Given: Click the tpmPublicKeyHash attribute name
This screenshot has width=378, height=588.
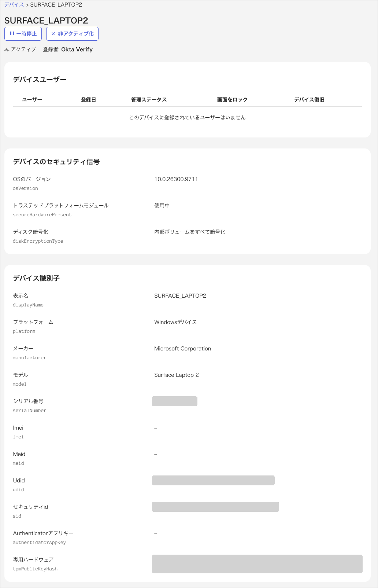Looking at the screenshot, I should [x=35, y=569].
